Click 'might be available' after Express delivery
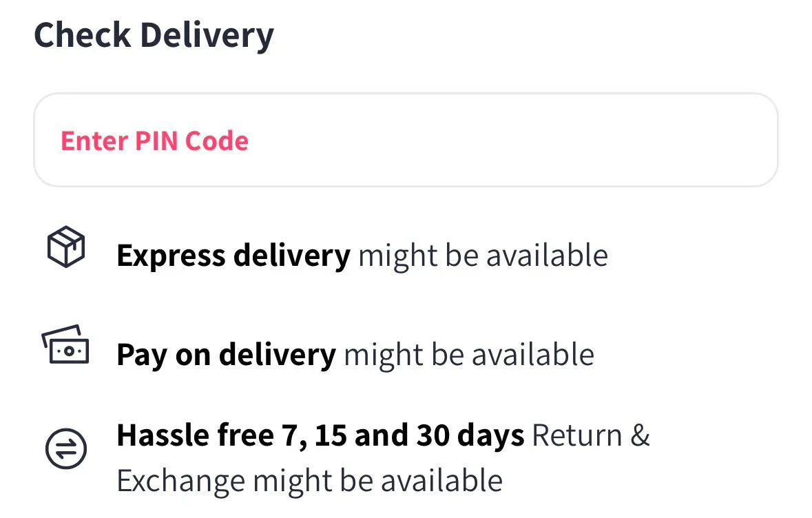812x518 pixels. tap(483, 256)
